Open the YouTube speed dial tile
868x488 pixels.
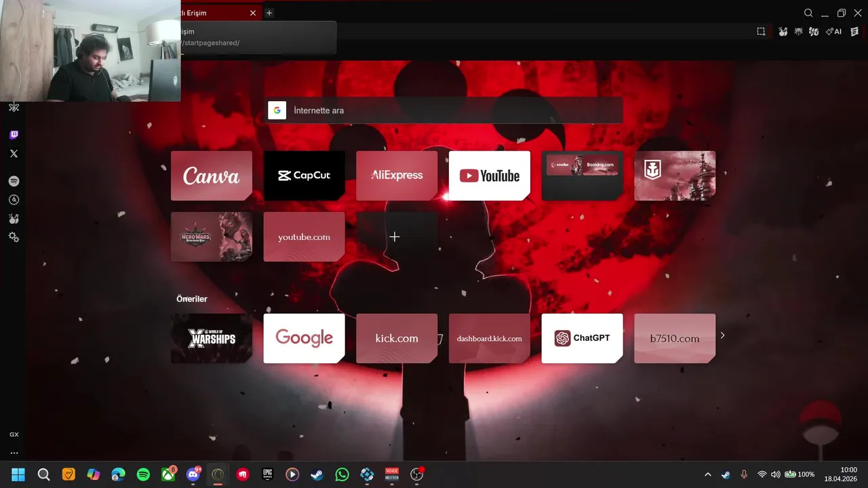pos(490,176)
